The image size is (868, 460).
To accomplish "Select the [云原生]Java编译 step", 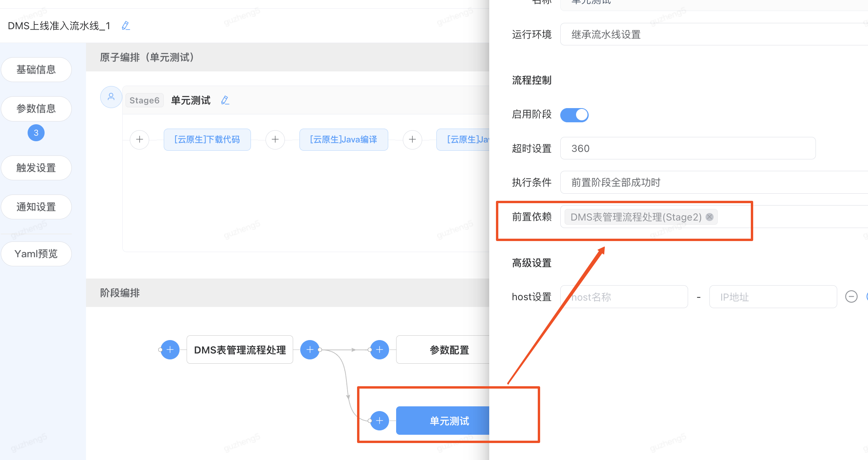I will [x=344, y=140].
